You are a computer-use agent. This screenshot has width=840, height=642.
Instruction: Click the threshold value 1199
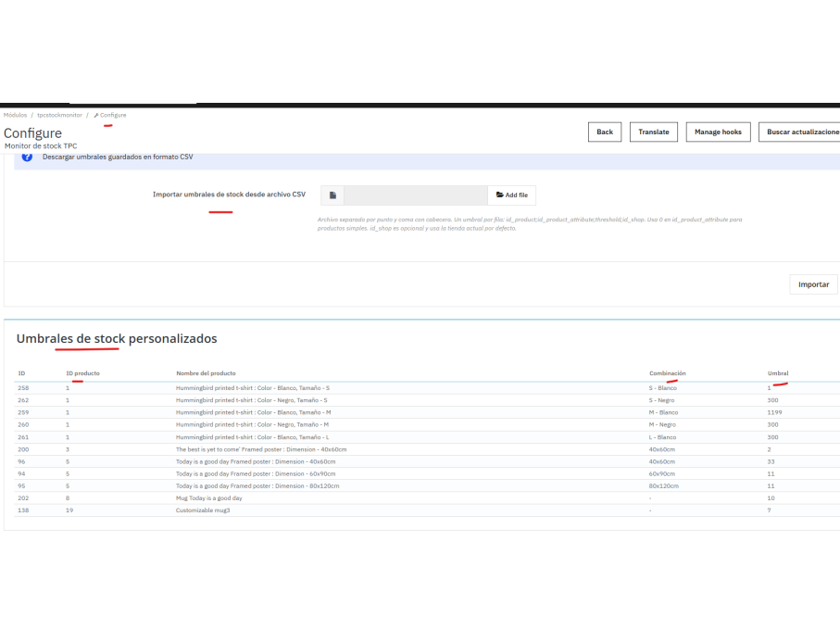point(774,412)
